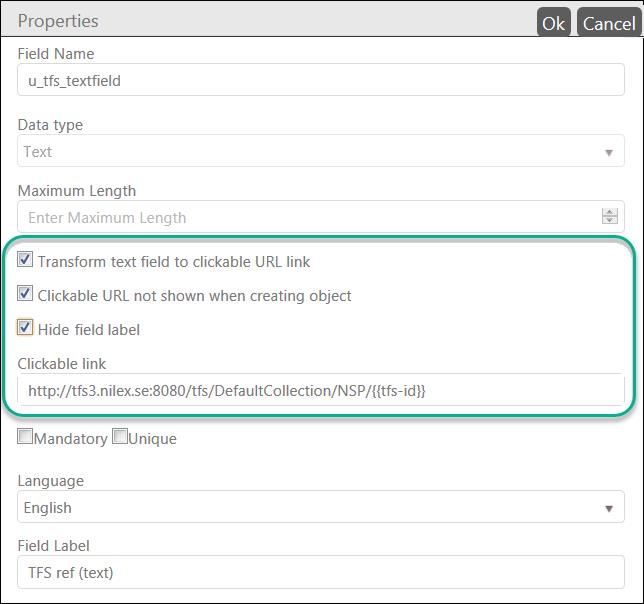Click the Text value in Data type
This screenshot has height=604, width=644.
[38, 152]
